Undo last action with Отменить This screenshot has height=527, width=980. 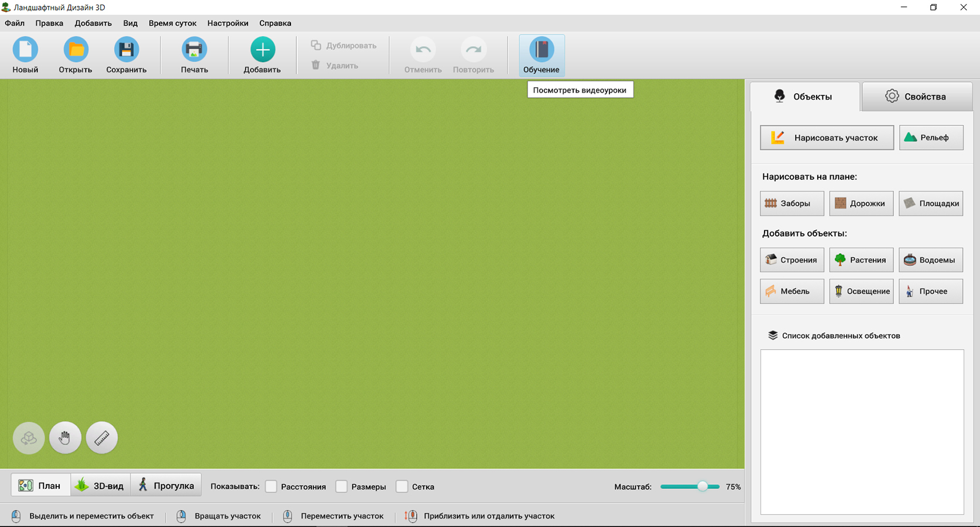(423, 56)
